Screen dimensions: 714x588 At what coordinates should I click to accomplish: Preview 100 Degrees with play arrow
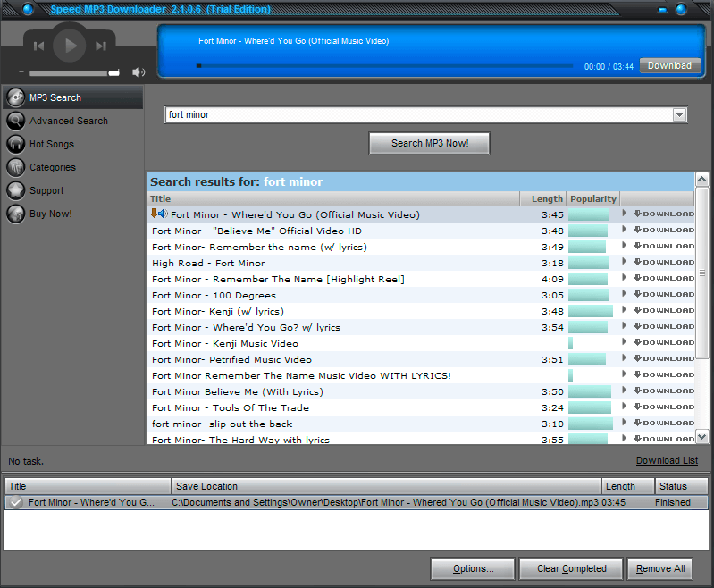625,294
